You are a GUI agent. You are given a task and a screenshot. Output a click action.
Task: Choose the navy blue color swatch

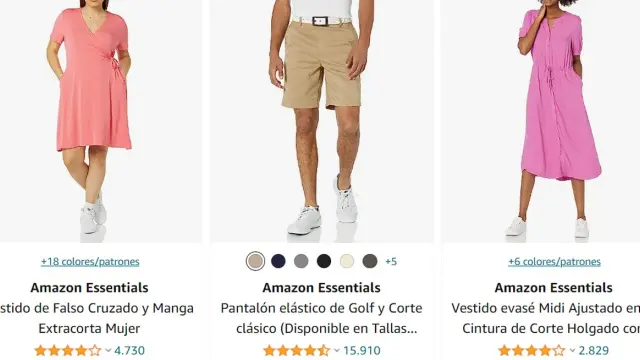(278, 261)
